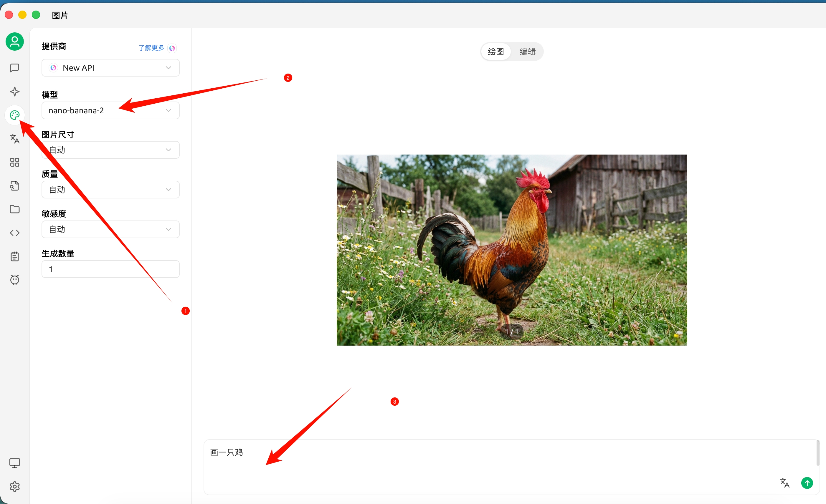
Task: Open the mini apps grid icon
Action: click(x=14, y=162)
